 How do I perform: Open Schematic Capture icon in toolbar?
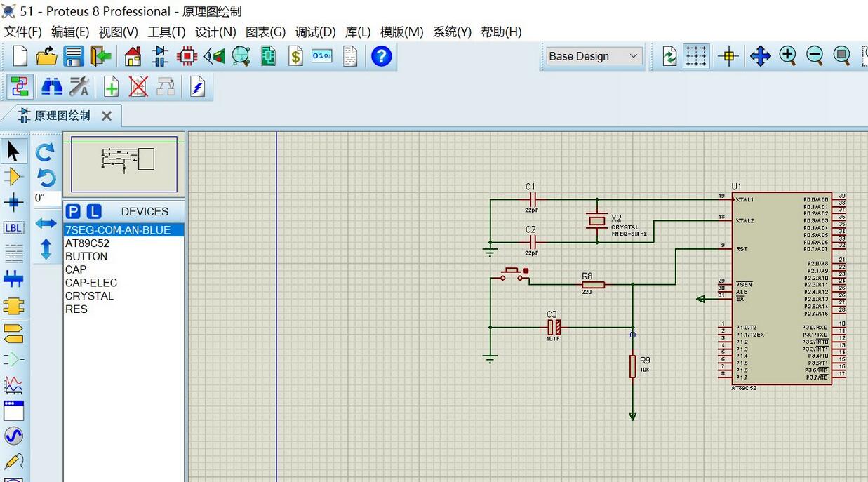pyautogui.click(x=160, y=56)
